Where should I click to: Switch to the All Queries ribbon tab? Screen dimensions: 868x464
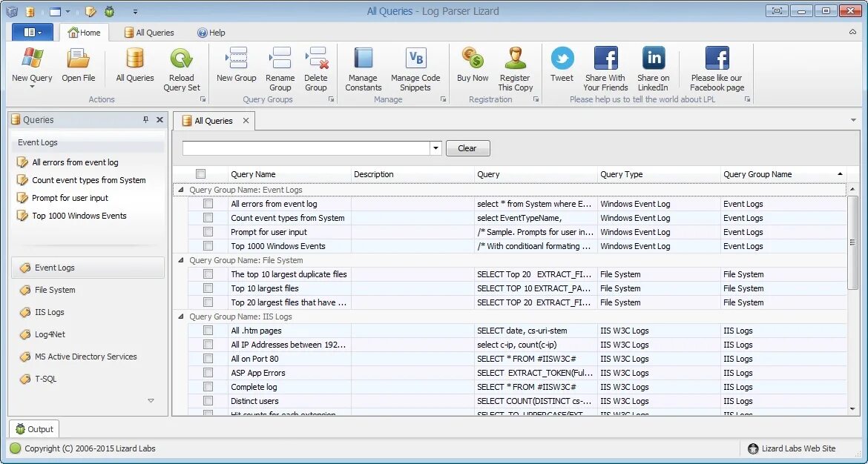click(149, 33)
